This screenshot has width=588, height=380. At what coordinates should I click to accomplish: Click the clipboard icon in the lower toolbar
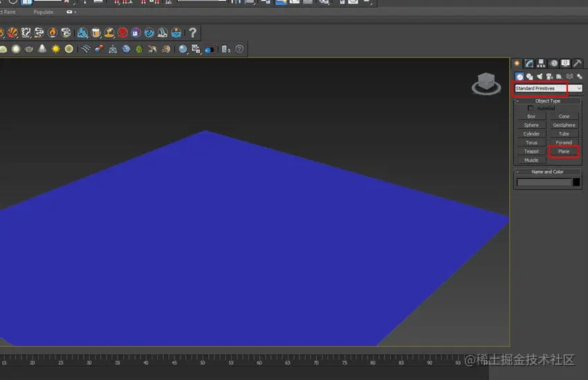(226, 49)
